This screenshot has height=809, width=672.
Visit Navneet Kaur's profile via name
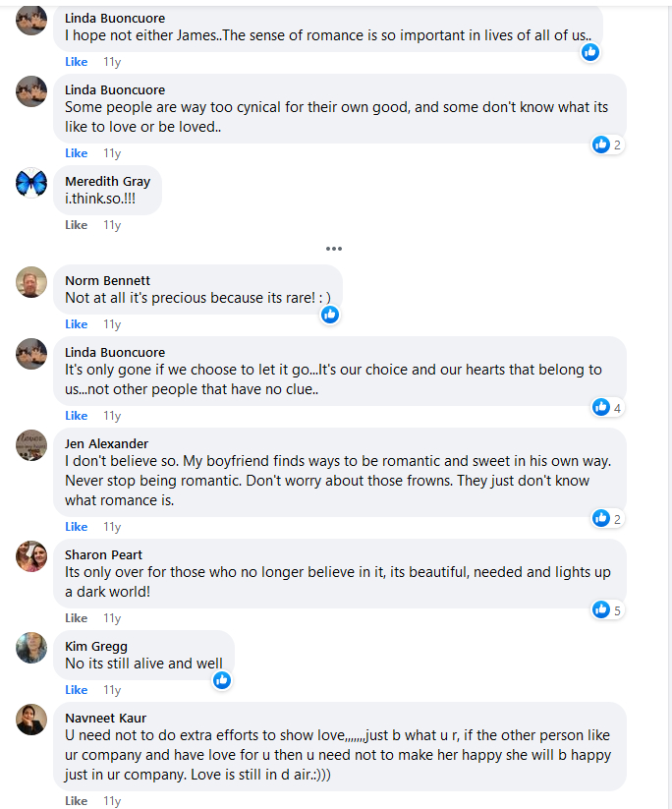pyautogui.click(x=105, y=718)
